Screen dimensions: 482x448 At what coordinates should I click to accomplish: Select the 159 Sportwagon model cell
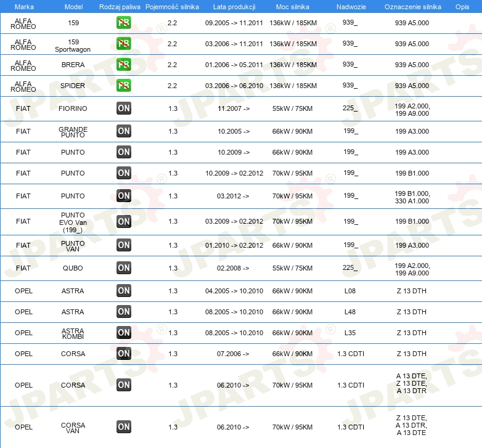(73, 46)
